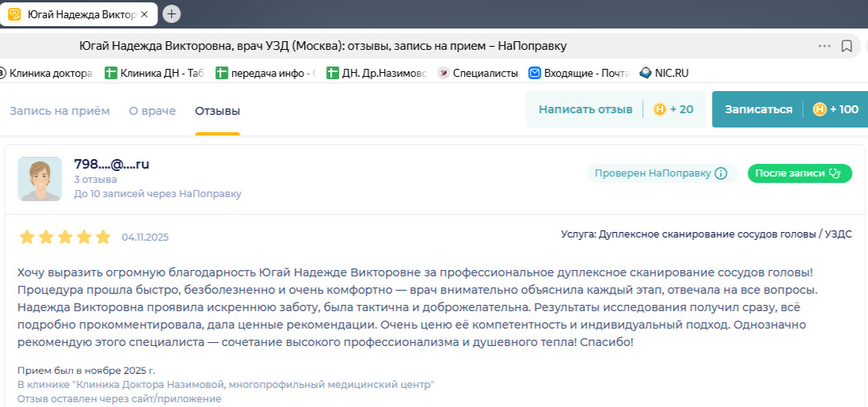This screenshot has width=868, height=407.
Task: Select the Отзывы tab
Action: [217, 110]
